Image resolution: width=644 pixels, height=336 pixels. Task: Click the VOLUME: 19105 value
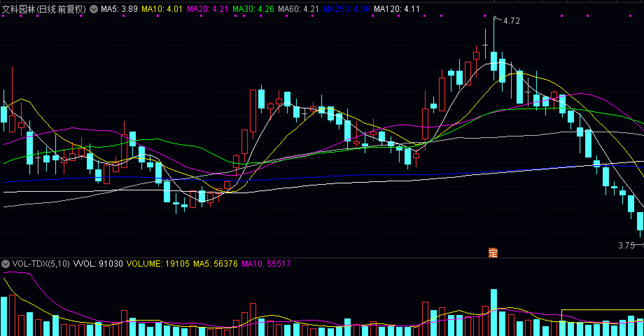158,264
